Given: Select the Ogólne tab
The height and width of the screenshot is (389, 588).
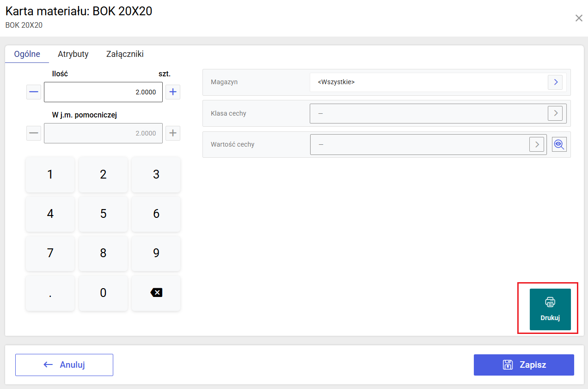Looking at the screenshot, I should pyautogui.click(x=27, y=54).
